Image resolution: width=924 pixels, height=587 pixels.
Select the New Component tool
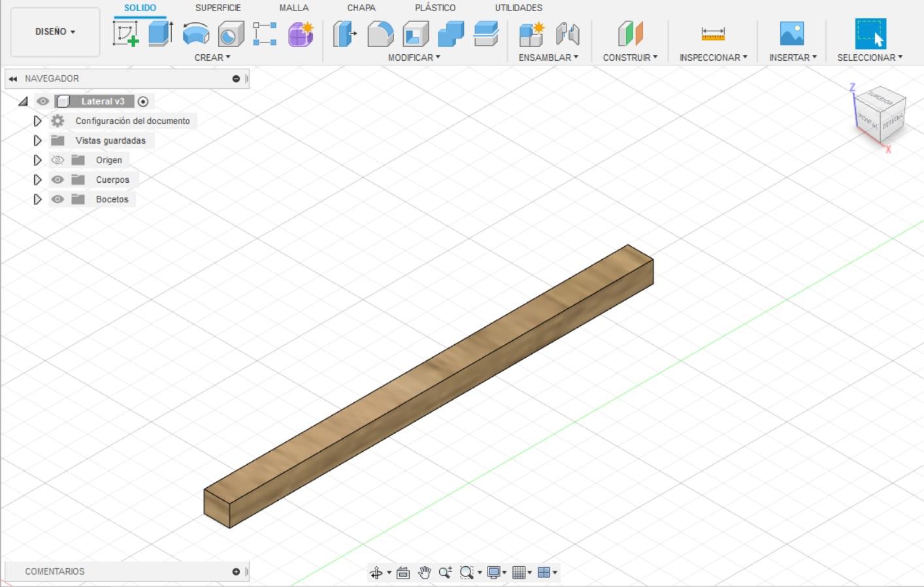(x=531, y=33)
